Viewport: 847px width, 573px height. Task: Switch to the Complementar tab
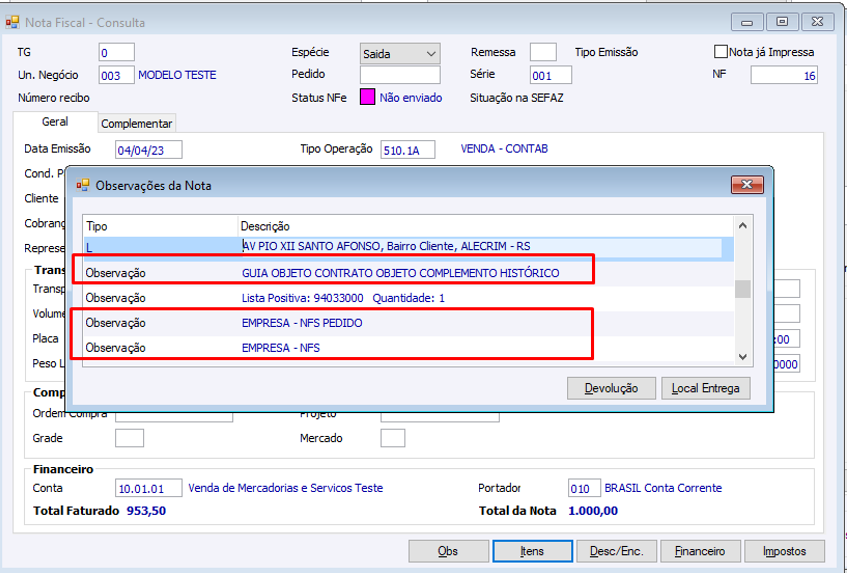[137, 123]
